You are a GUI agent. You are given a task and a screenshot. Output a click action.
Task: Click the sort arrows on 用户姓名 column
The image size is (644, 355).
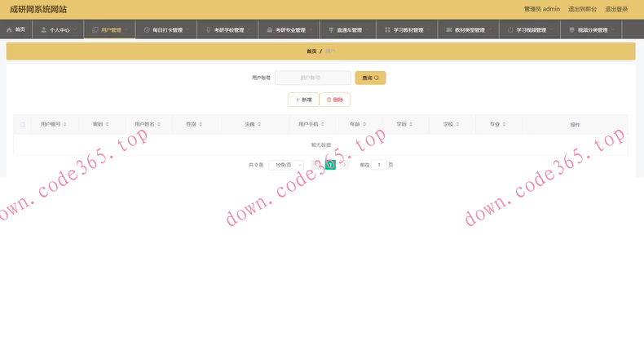pyautogui.click(x=158, y=124)
